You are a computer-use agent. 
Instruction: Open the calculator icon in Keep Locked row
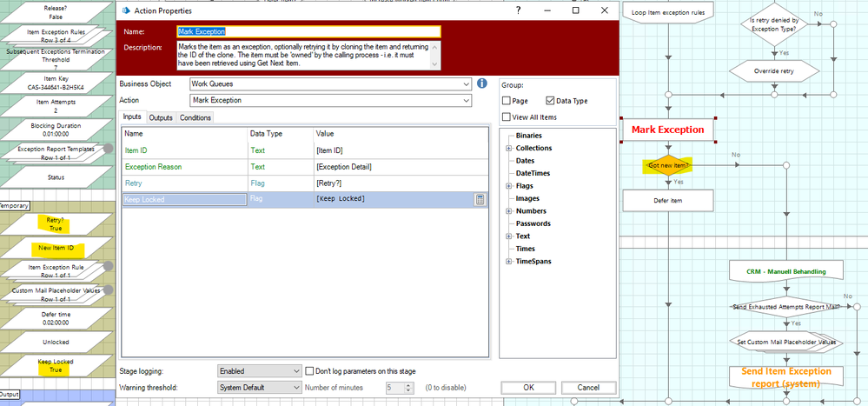pyautogui.click(x=480, y=199)
